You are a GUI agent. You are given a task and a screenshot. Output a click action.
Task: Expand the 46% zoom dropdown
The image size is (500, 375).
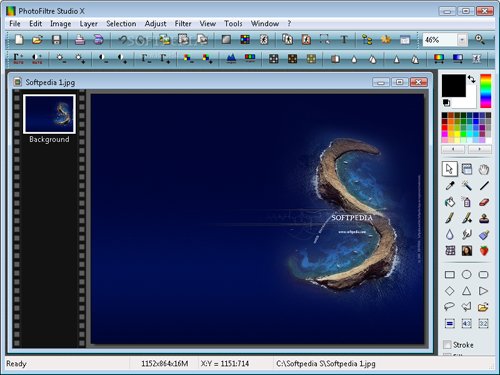462,40
